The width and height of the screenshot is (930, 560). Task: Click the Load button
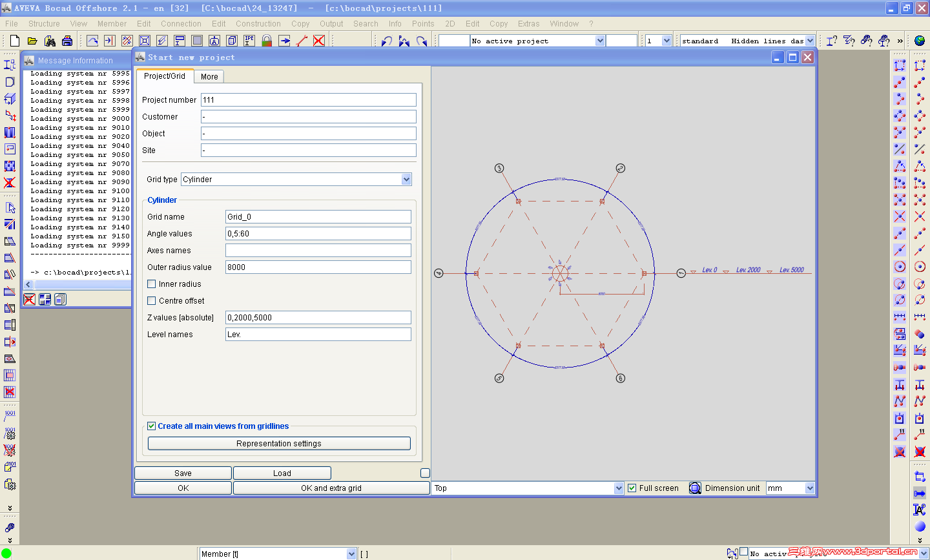pyautogui.click(x=282, y=473)
